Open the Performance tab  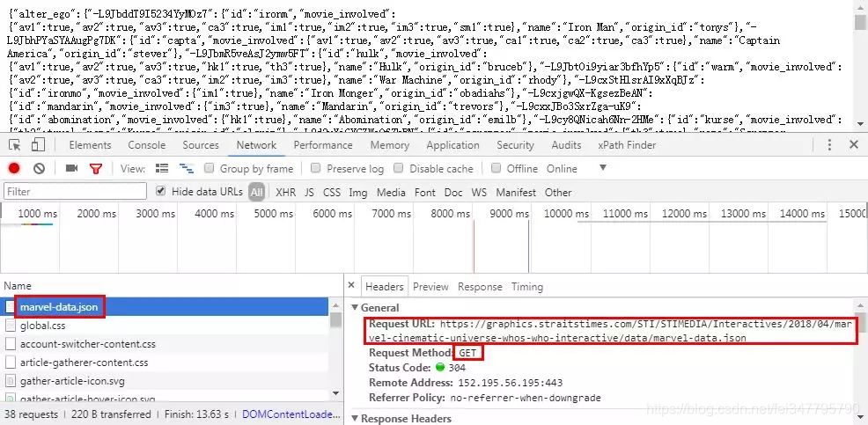[x=323, y=145]
